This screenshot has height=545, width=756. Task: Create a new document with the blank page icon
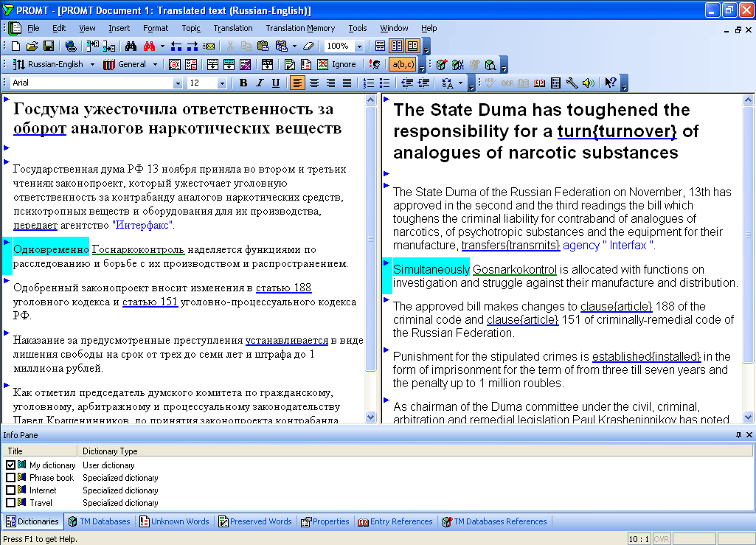(x=16, y=46)
